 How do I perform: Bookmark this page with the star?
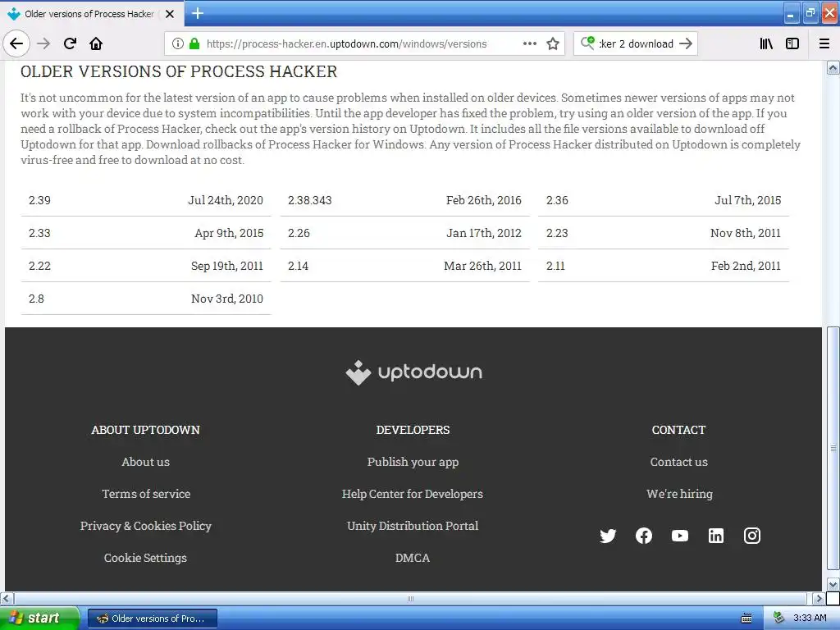(x=553, y=43)
